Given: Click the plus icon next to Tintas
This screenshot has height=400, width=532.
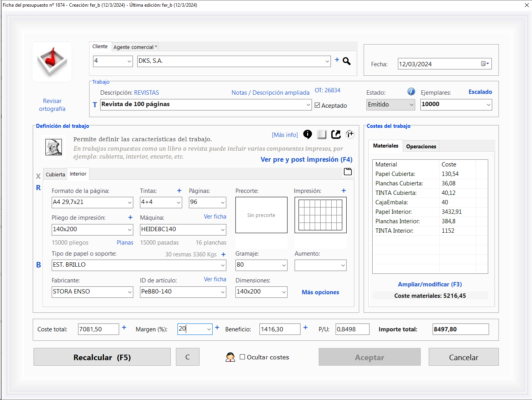Looking at the screenshot, I should pos(179,191).
